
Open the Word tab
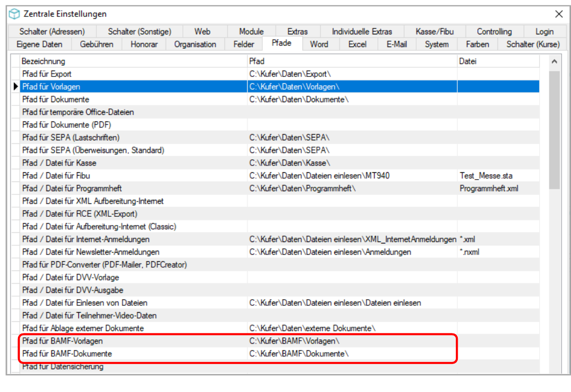pyautogui.click(x=319, y=45)
